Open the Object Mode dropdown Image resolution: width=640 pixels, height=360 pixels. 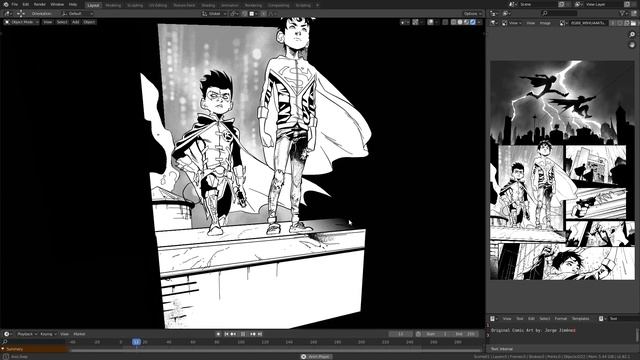tap(22, 22)
